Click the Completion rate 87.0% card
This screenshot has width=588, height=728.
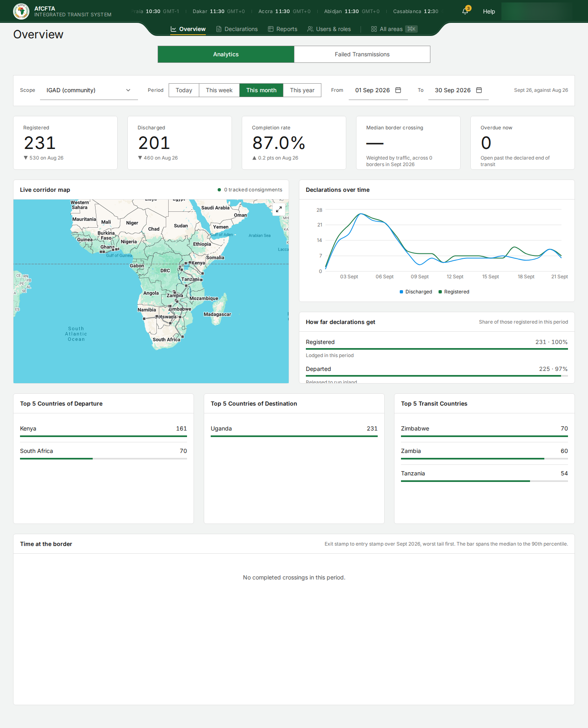[294, 143]
